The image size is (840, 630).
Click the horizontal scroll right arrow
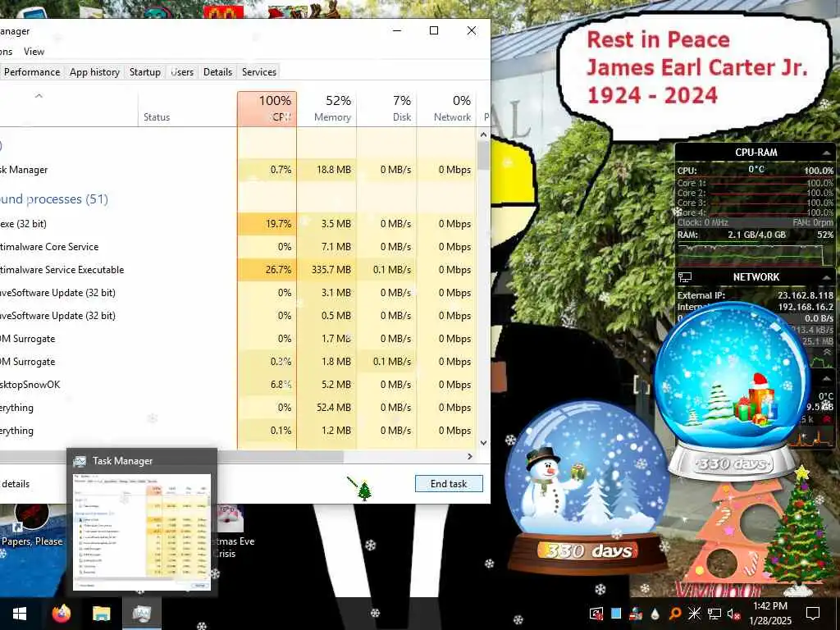(470, 456)
